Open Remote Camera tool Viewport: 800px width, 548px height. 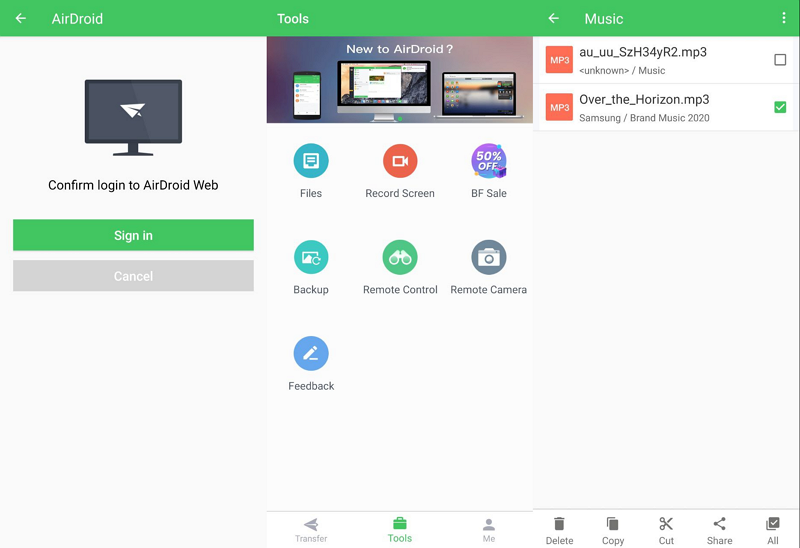[488, 257]
